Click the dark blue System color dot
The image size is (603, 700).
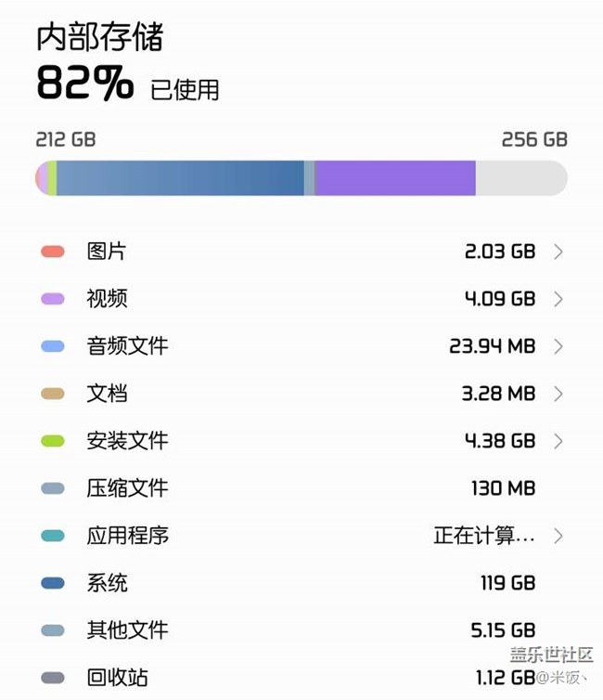tap(53, 583)
